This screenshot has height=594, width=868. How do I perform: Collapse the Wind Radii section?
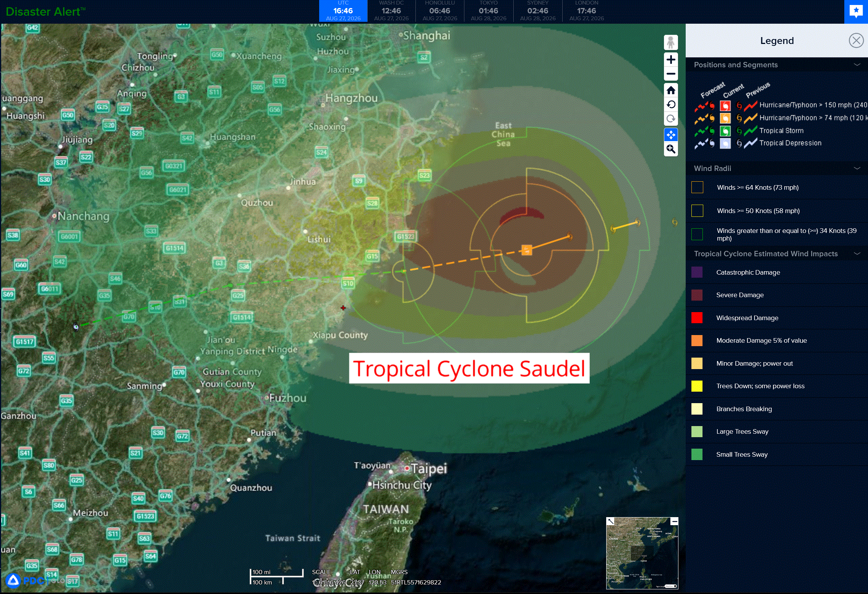[x=857, y=168]
